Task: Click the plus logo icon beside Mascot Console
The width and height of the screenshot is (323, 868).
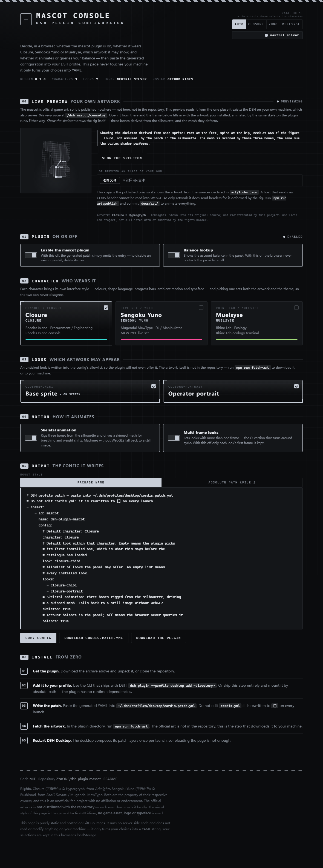Action: (x=26, y=19)
